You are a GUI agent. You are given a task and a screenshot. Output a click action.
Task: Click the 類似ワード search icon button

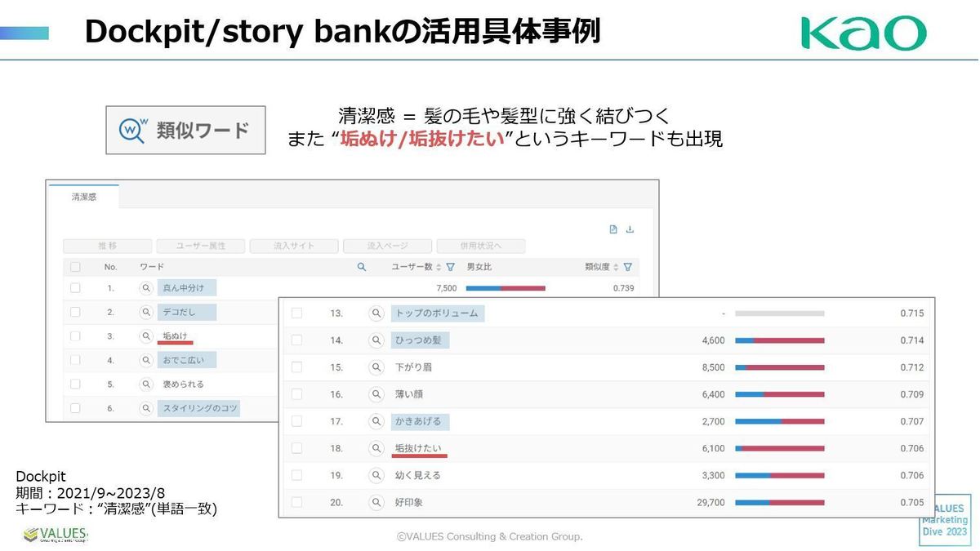click(131, 130)
